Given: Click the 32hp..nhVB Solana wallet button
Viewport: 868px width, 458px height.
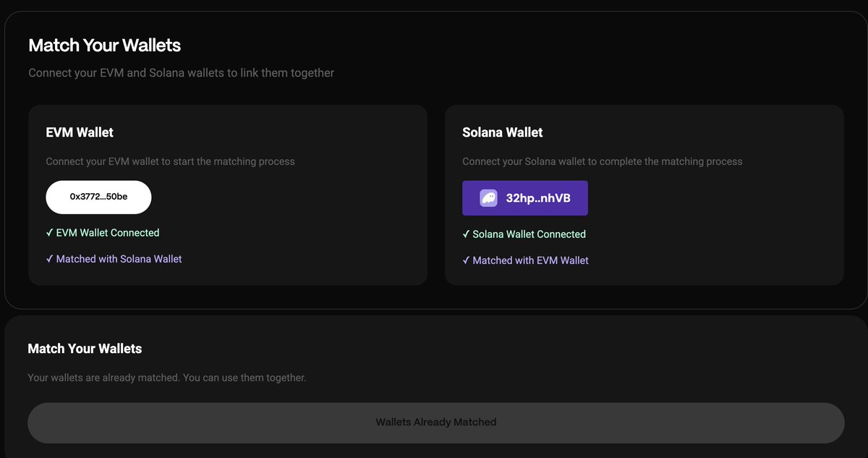Looking at the screenshot, I should click(x=525, y=198).
